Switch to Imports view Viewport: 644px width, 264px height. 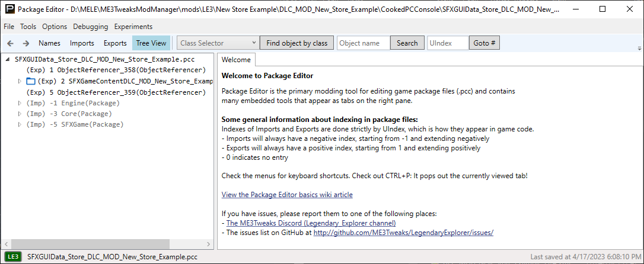click(x=82, y=43)
